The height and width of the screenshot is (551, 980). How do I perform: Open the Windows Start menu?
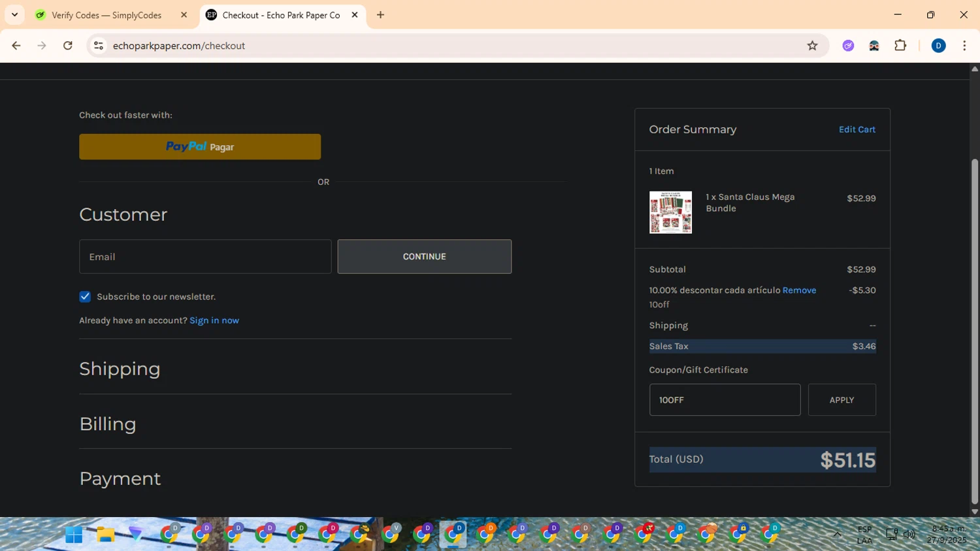(x=74, y=535)
